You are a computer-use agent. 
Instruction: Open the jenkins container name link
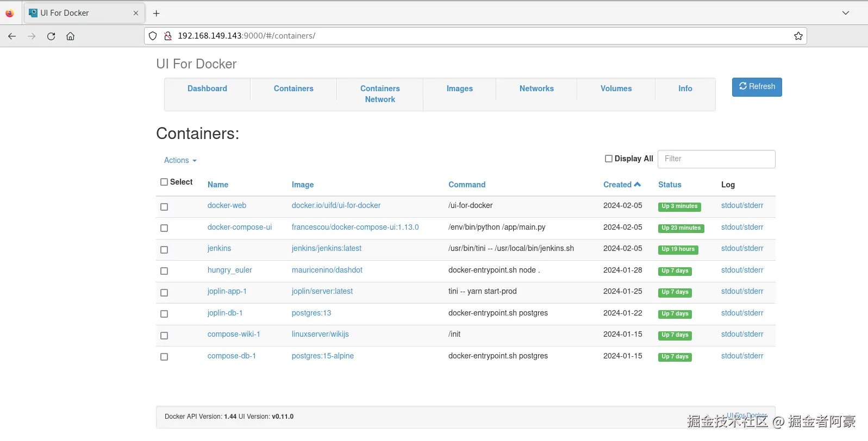[x=219, y=248]
